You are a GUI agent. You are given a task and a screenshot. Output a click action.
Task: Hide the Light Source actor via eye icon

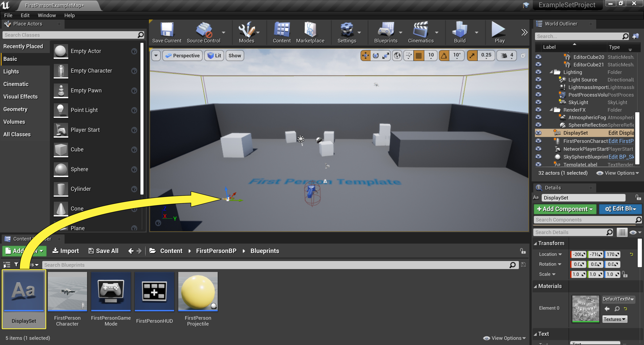tap(538, 80)
